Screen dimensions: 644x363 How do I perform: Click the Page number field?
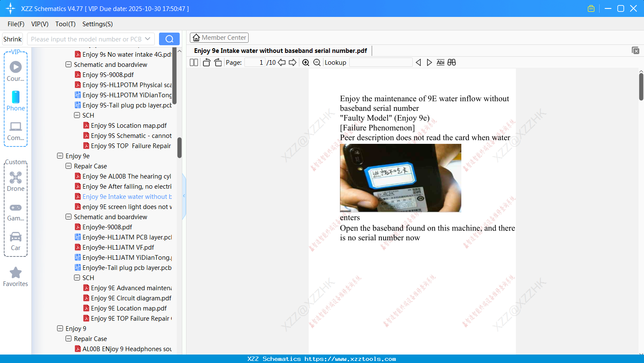click(255, 62)
